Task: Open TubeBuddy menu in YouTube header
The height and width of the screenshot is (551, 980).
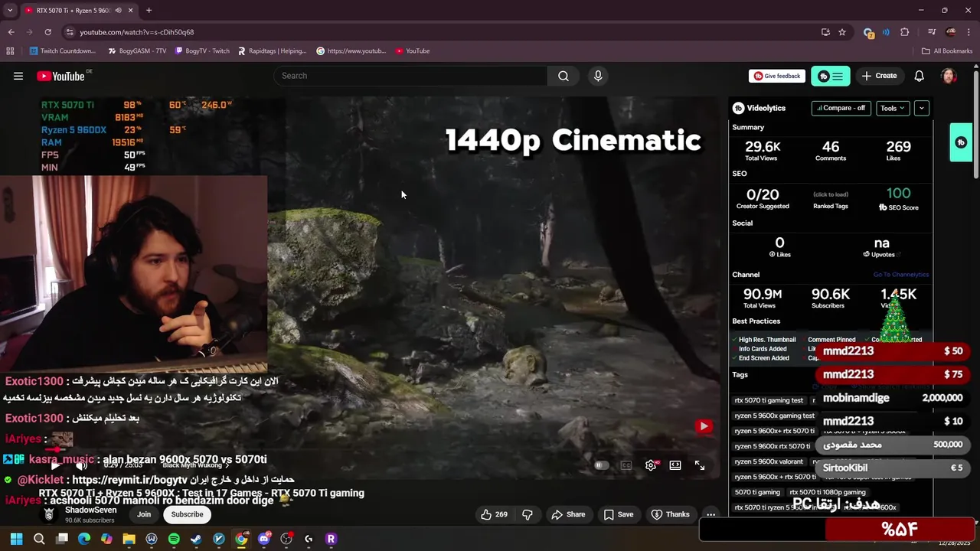Action: pos(830,76)
